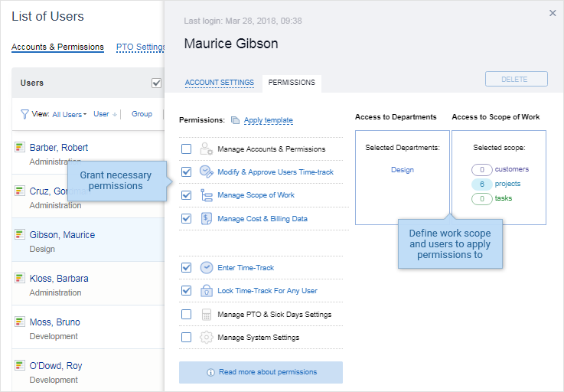Enable Manage System Settings checkbox
564x392 pixels.
[x=186, y=338]
